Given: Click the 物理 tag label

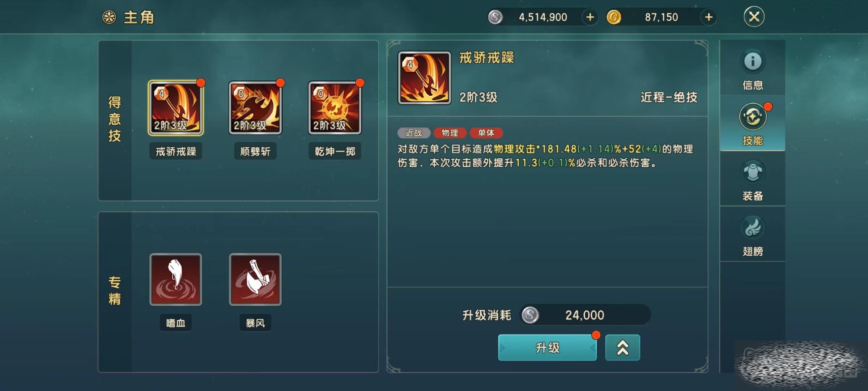Looking at the screenshot, I should 450,133.
